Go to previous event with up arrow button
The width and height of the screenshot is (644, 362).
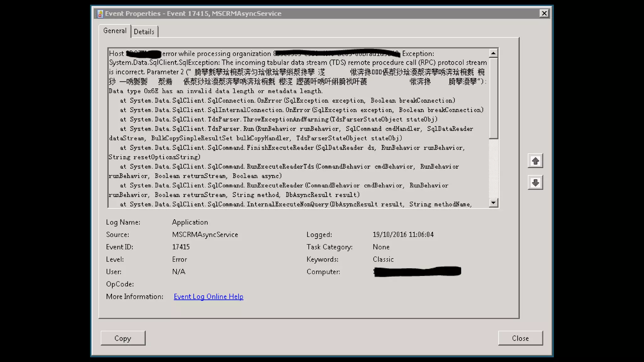[x=535, y=161]
